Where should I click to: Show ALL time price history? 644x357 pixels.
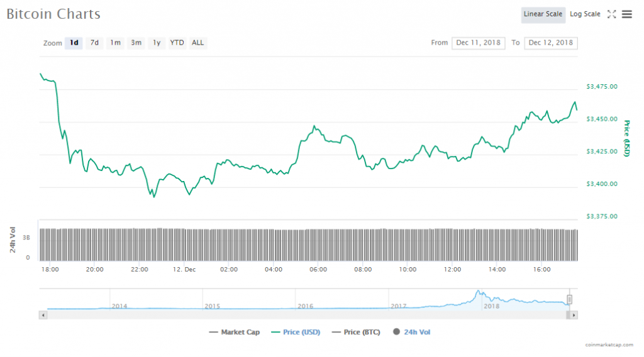[197, 43]
